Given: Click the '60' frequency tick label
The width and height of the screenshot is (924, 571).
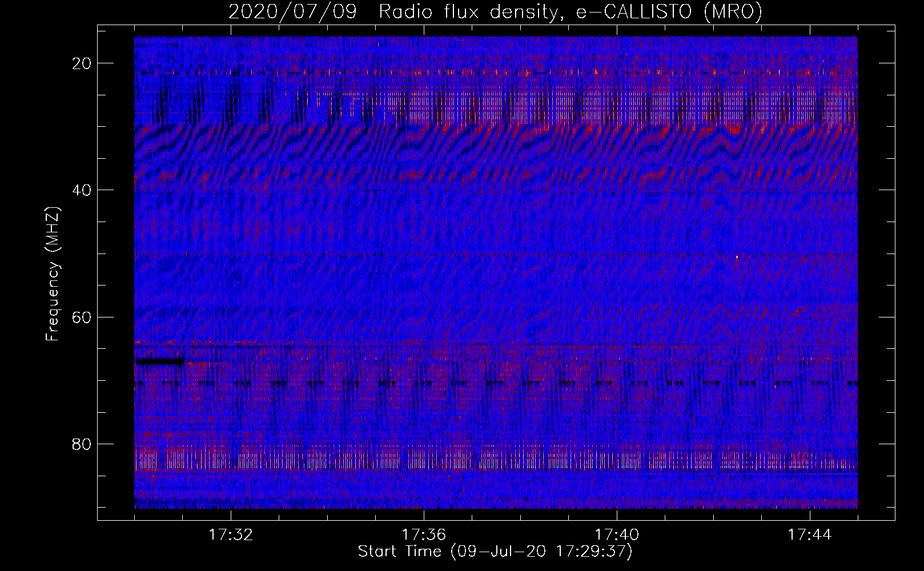Looking at the screenshot, I should [x=82, y=317].
